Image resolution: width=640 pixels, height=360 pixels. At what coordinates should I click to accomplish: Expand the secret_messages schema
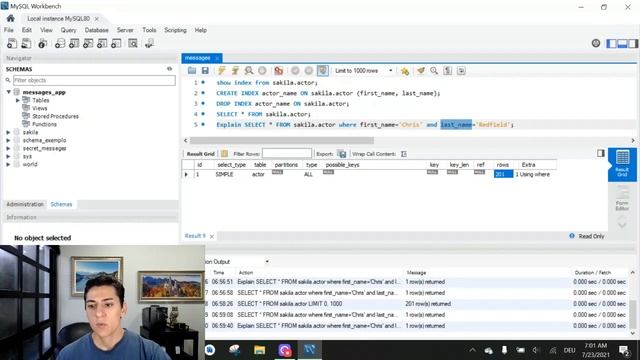click(x=8, y=148)
